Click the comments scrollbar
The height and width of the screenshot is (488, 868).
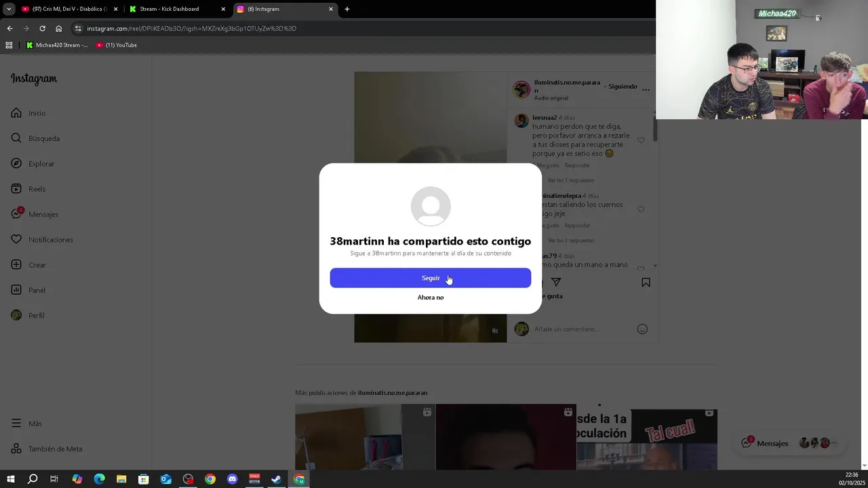[x=655, y=127]
